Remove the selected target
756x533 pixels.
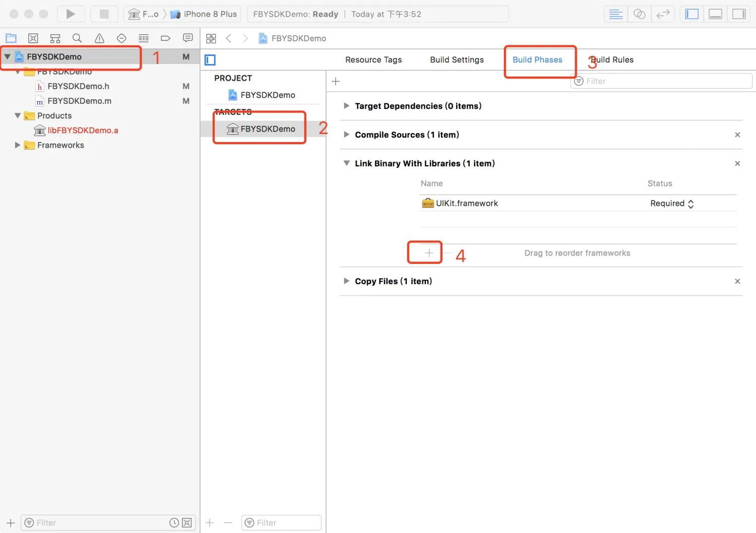228,523
